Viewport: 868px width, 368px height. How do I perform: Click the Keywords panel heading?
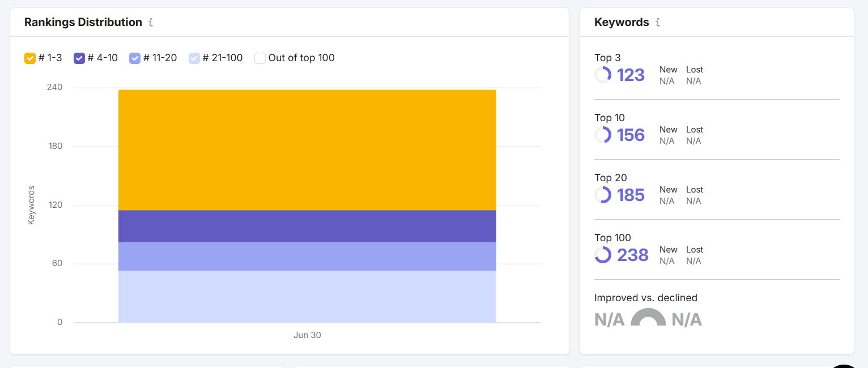point(622,23)
